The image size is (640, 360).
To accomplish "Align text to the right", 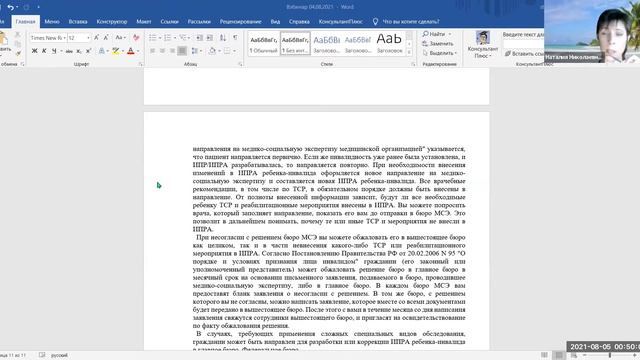I will click(x=172, y=51).
